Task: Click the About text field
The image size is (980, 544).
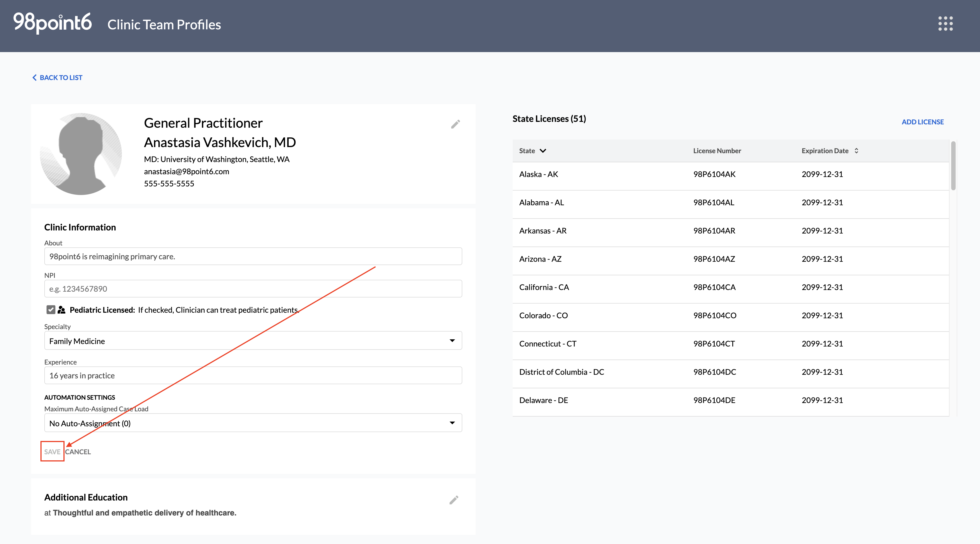Action: coord(253,256)
